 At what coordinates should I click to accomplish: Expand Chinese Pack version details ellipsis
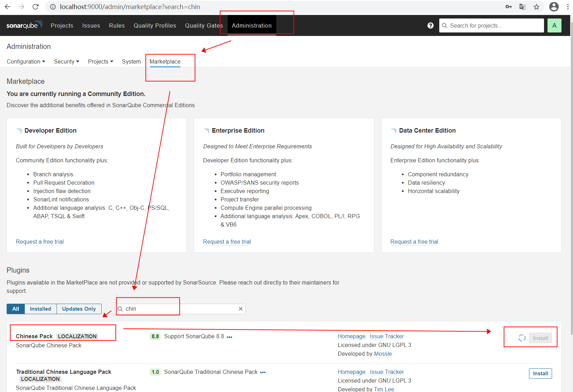tap(229, 337)
